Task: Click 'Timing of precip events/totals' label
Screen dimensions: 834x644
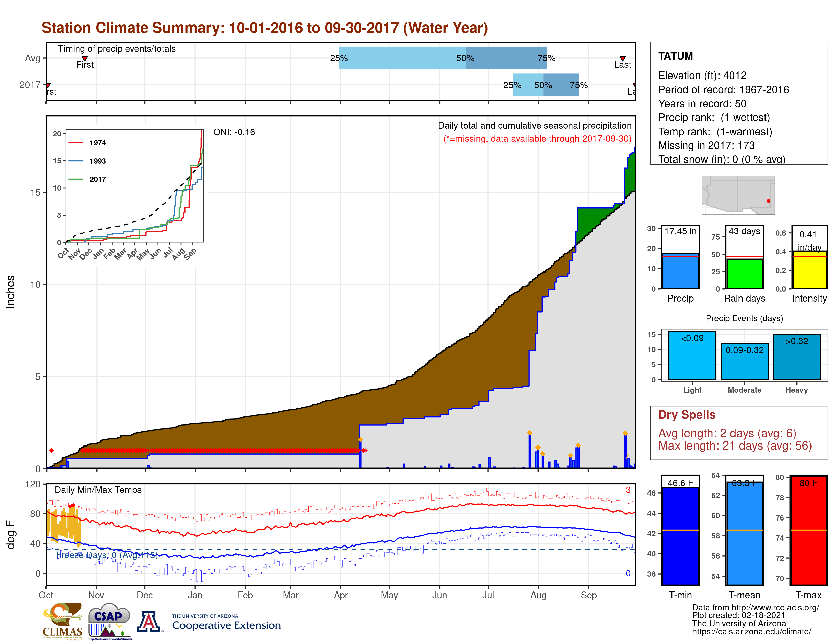Action: pyautogui.click(x=117, y=49)
